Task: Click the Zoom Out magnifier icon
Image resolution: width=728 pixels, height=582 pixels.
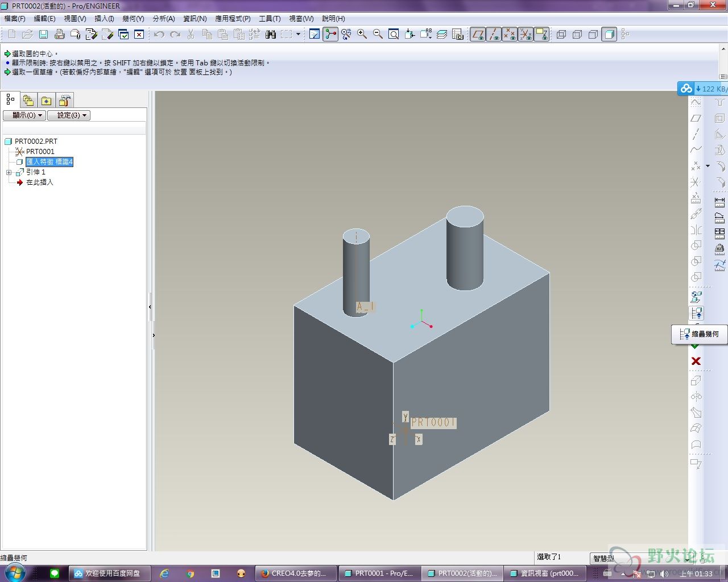Action: 378,35
